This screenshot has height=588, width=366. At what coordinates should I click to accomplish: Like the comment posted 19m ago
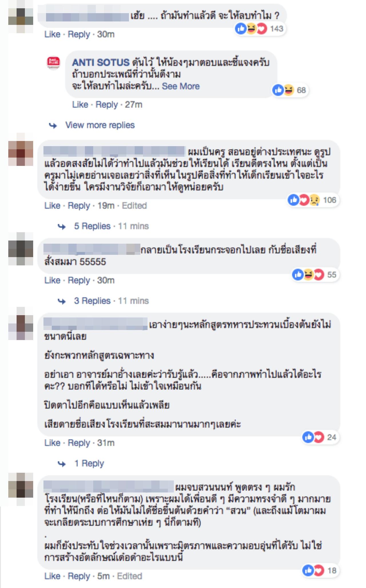click(x=52, y=205)
